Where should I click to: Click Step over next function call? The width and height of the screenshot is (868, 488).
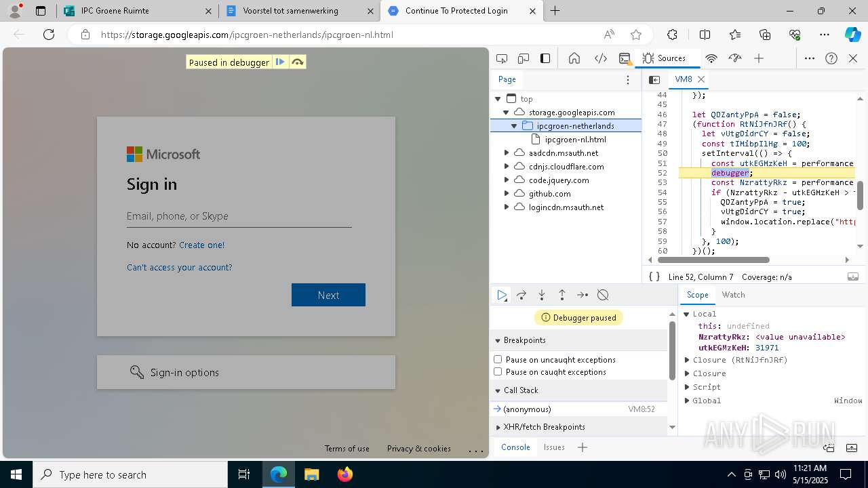tap(521, 295)
